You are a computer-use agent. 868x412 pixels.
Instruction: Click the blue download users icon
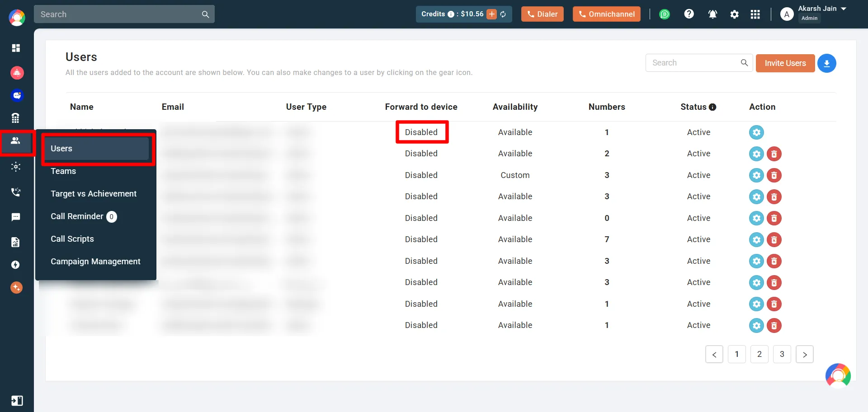[826, 63]
